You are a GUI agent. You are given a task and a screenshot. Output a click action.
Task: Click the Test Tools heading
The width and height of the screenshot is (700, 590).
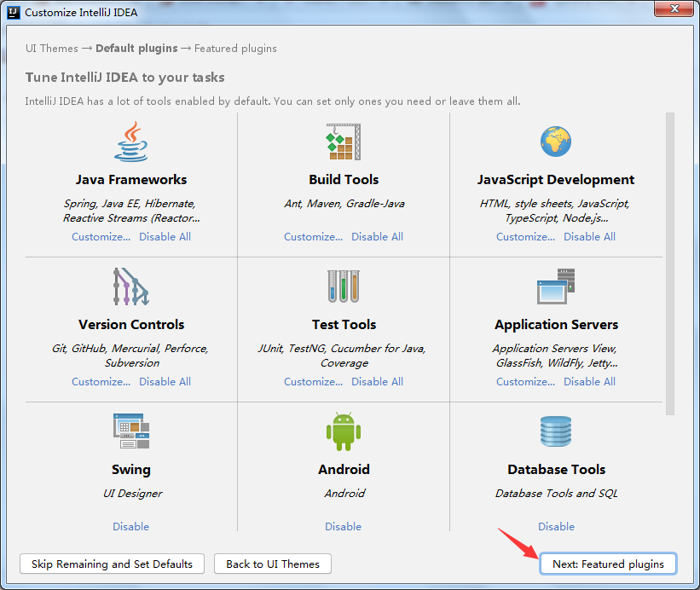click(x=344, y=325)
